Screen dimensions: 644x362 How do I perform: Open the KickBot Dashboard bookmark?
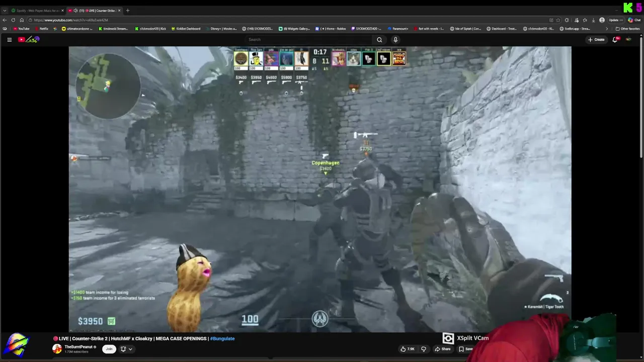point(186,29)
